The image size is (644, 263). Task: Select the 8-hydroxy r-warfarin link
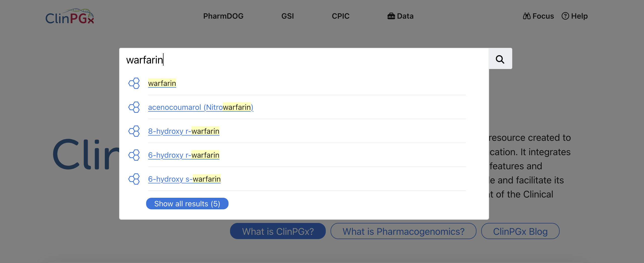pyautogui.click(x=184, y=131)
